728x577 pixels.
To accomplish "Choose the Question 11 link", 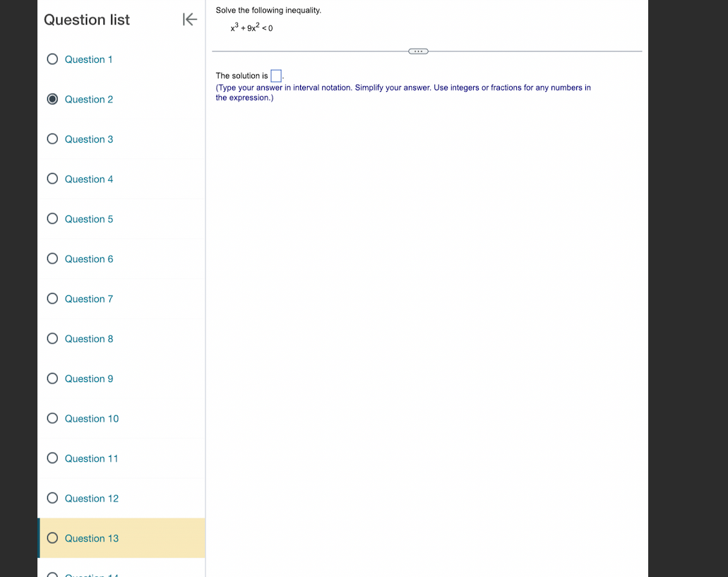I will click(x=91, y=458).
